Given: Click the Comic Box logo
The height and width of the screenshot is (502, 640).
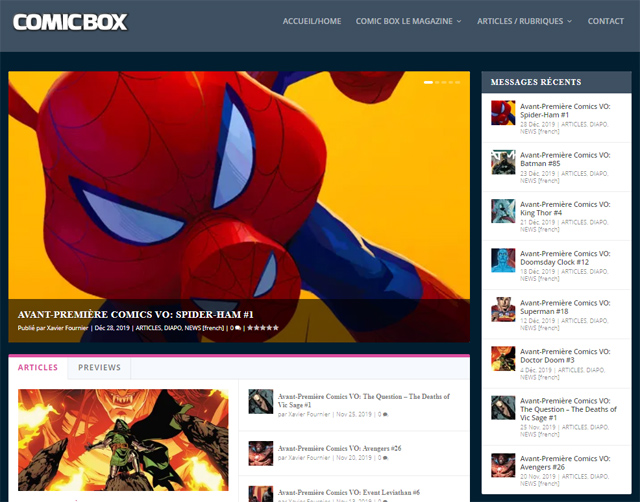Looking at the screenshot, I should pyautogui.click(x=70, y=22).
